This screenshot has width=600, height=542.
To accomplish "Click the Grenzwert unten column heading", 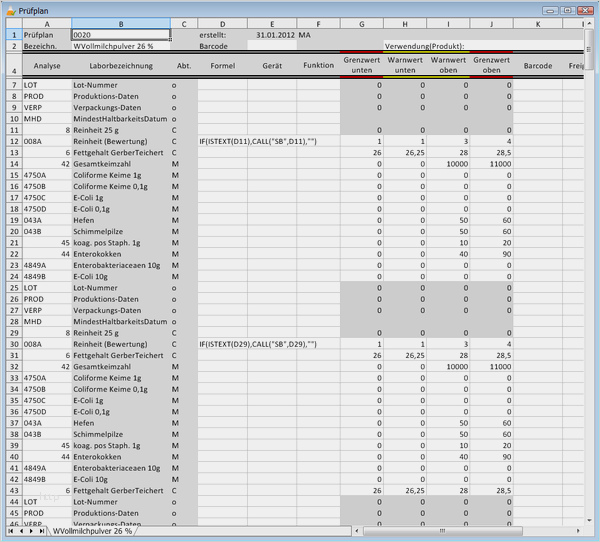I will [x=362, y=65].
